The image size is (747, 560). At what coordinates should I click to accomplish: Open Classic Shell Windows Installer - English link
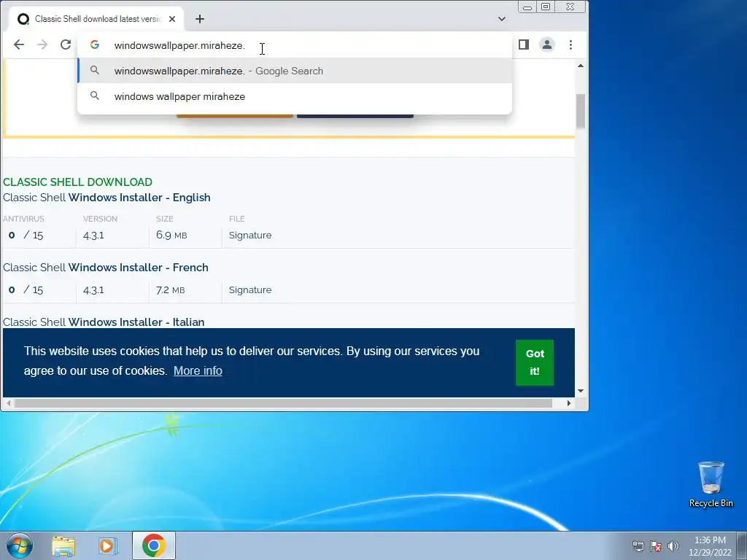pos(107,198)
